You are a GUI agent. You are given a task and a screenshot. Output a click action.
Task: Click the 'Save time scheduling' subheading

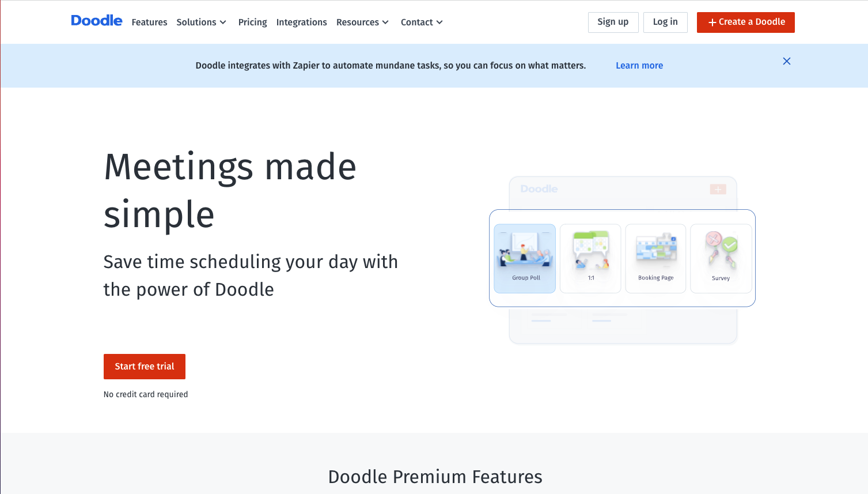click(x=251, y=276)
